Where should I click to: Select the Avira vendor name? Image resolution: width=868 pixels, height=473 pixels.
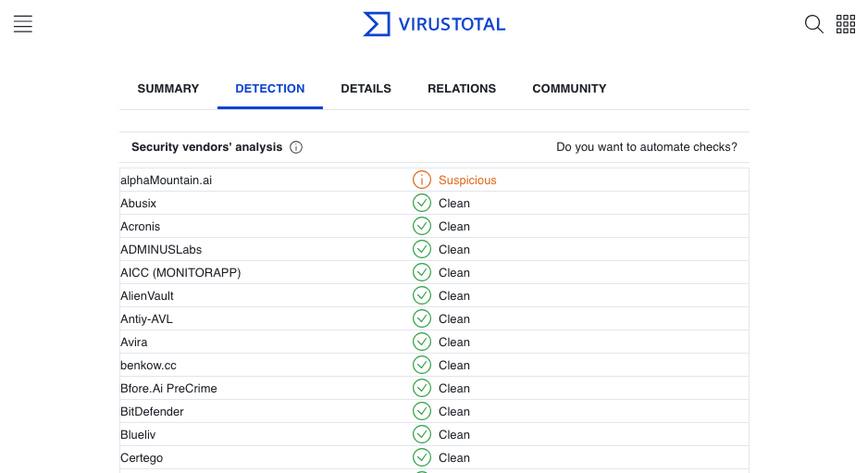coord(134,342)
